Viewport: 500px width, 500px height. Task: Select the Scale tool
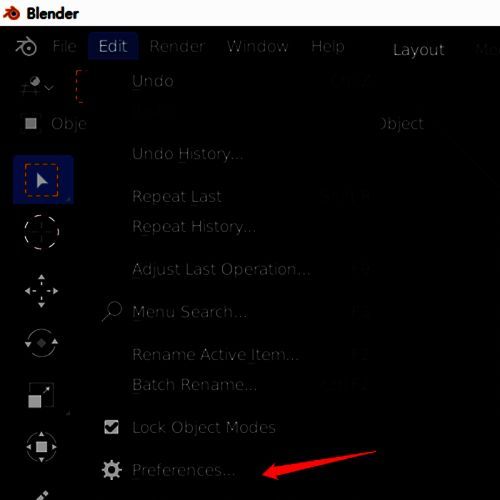pyautogui.click(x=41, y=395)
